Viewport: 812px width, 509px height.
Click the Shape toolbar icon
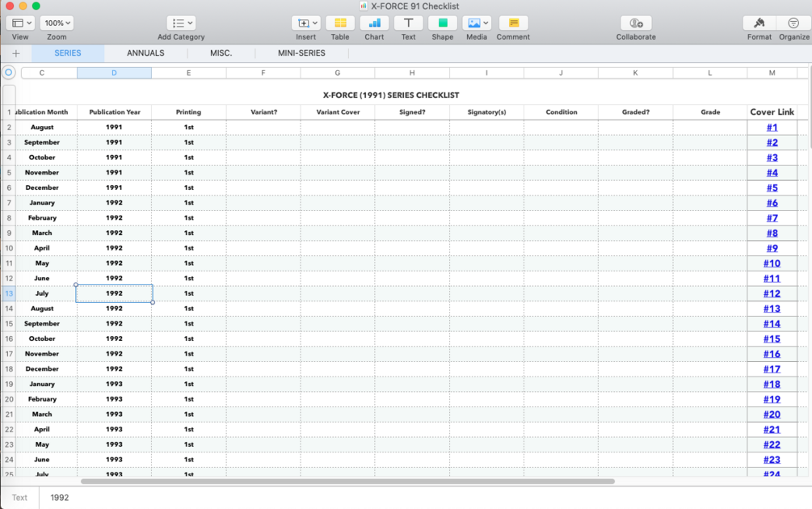443,23
